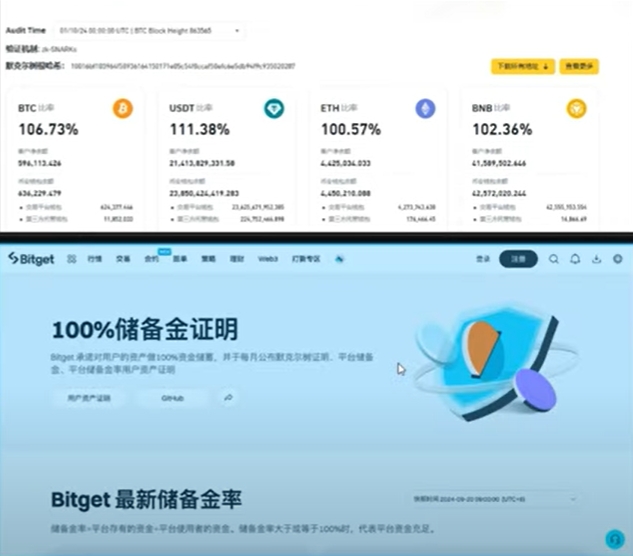Open notifications via the bell icon
Image resolution: width=633 pixels, height=556 pixels.
[x=575, y=259]
